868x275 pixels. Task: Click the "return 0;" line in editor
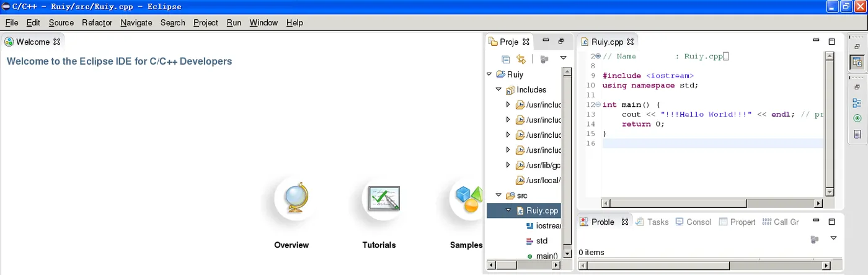643,124
